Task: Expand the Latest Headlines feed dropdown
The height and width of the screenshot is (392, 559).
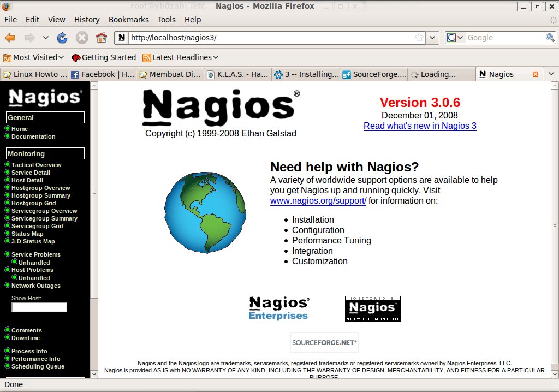Action: (x=180, y=57)
